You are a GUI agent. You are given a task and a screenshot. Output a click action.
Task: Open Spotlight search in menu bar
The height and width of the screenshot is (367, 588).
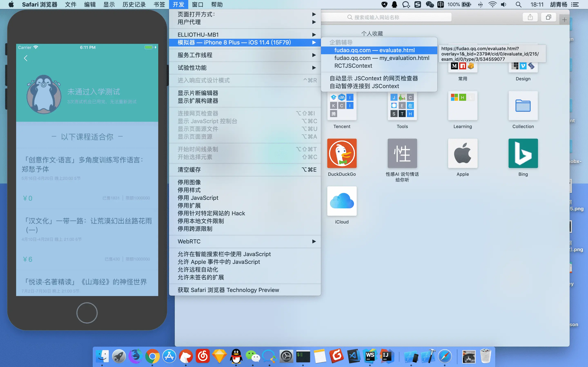(518, 5)
